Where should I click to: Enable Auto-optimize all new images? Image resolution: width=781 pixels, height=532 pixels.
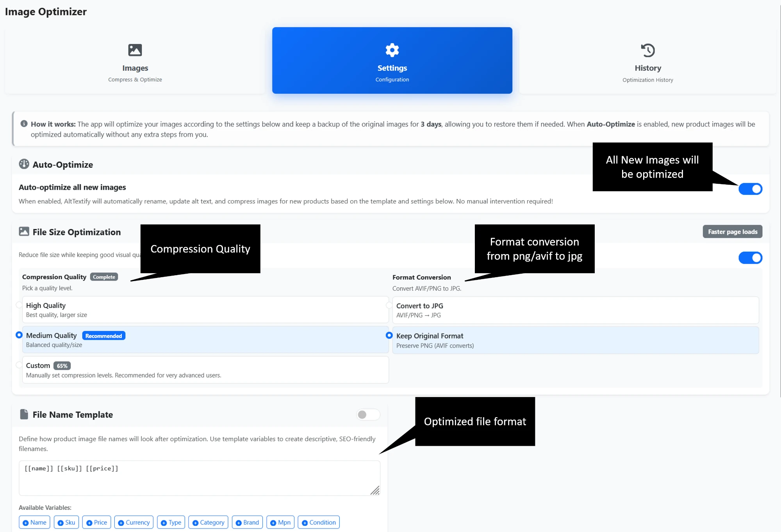pyautogui.click(x=750, y=189)
